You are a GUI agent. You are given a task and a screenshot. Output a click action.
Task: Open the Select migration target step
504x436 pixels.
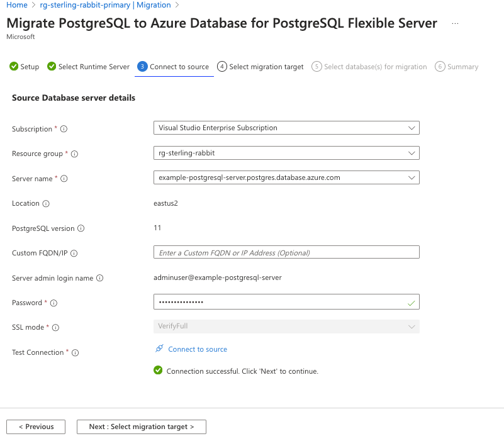click(260, 67)
